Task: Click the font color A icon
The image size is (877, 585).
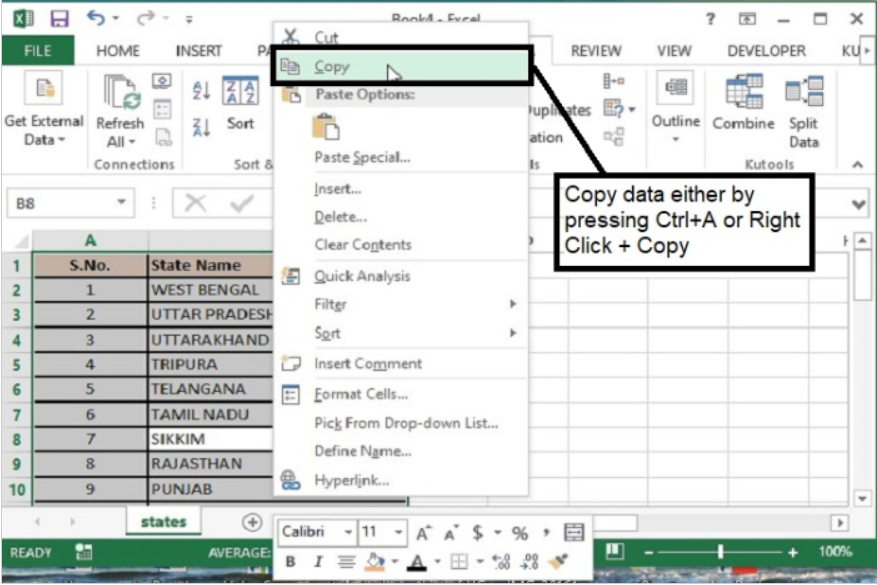Action: (417, 562)
